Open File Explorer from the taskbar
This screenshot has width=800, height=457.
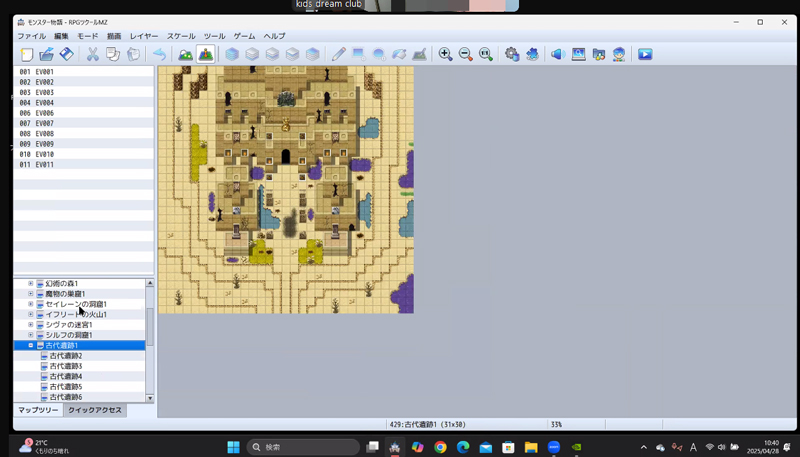[531, 447]
